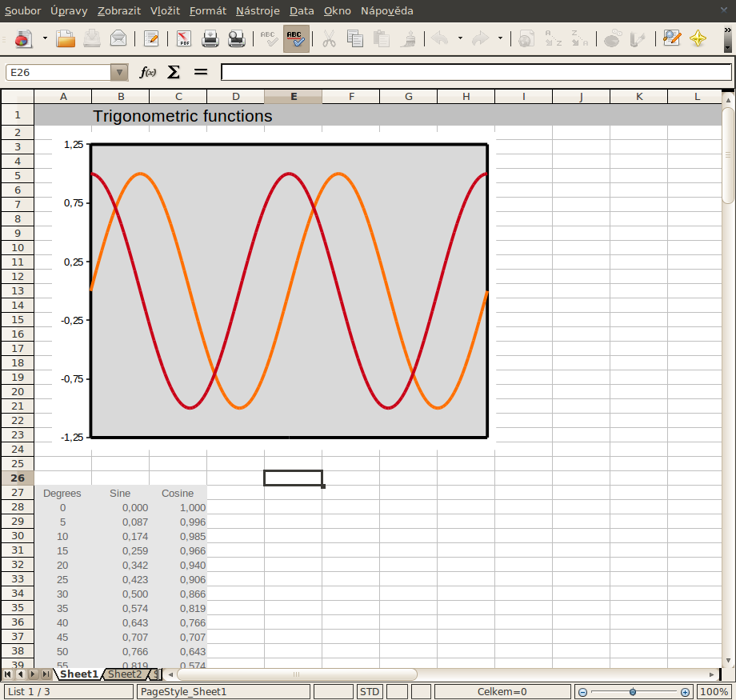Toggle the STD selection mode field
736x700 pixels.
tap(370, 692)
